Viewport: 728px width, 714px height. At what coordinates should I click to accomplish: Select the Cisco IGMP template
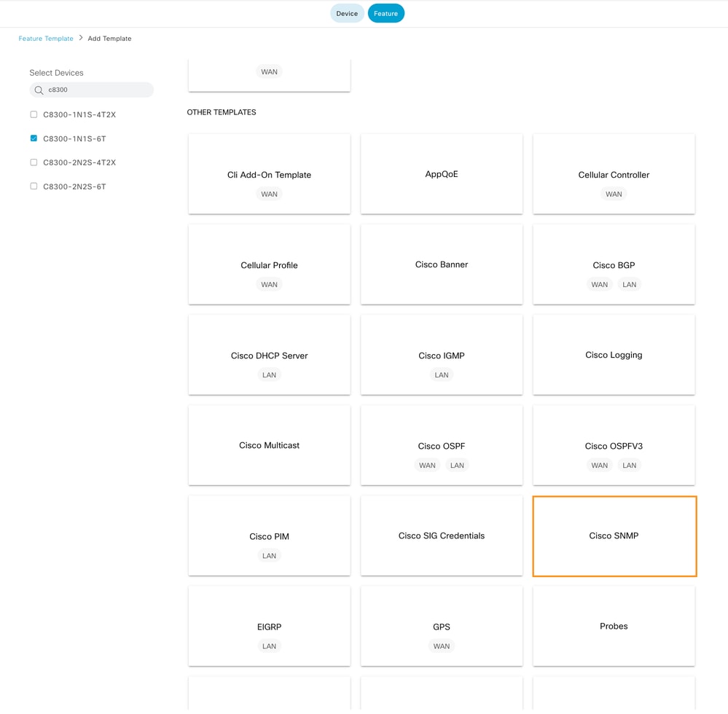tap(442, 355)
